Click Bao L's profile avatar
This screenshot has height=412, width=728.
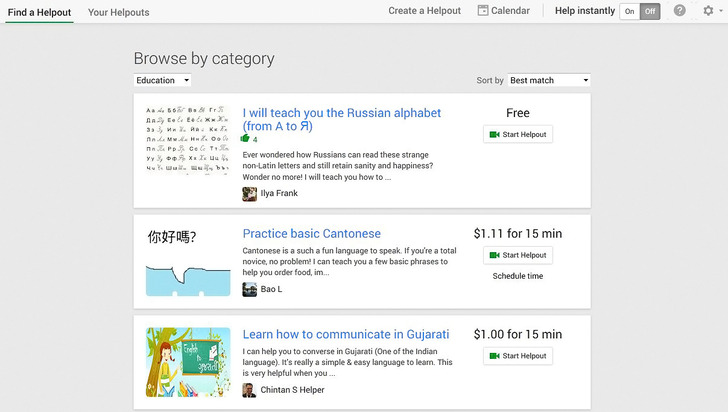250,290
